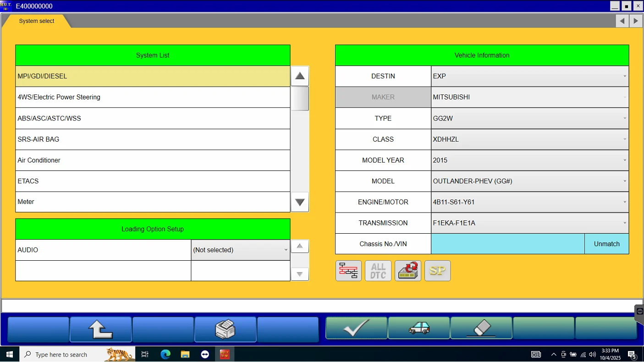Image resolution: width=644 pixels, height=362 pixels.
Task: Choose SRS-AIR BAG system entry
Action: (x=153, y=139)
